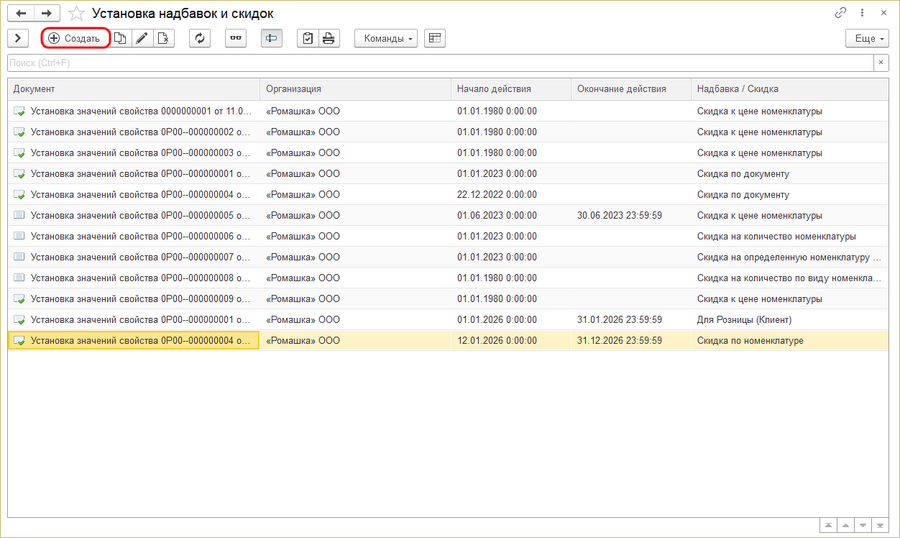900x538 pixels.
Task: Mark the document for deletion with the delete icon
Action: pos(164,38)
